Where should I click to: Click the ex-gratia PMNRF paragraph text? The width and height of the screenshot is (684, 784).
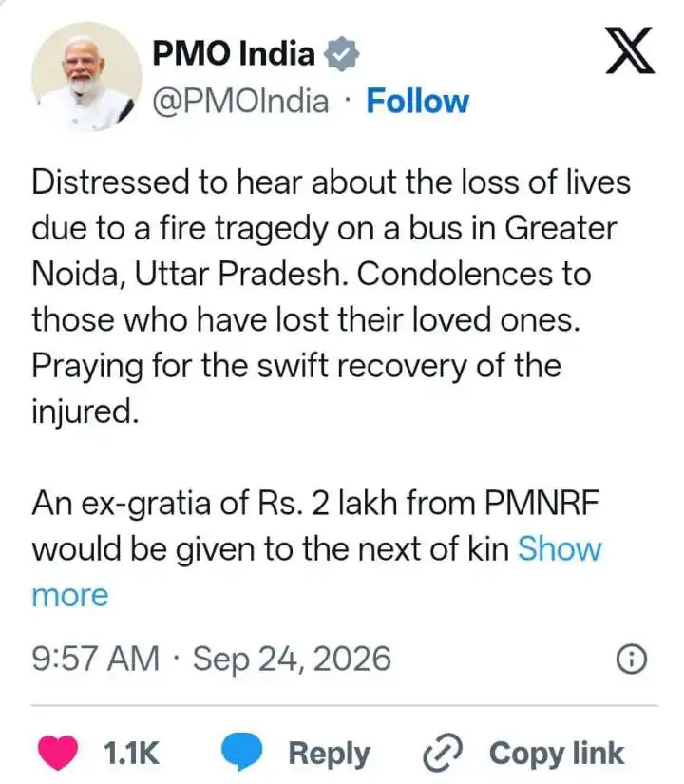tap(317, 526)
